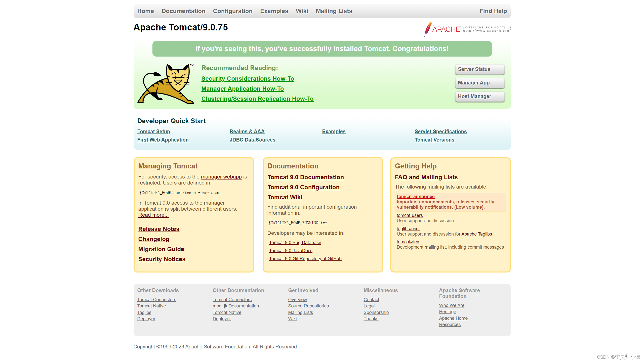Open the JDBC DataSources link
Screen dimensions: 644x362
point(252,140)
